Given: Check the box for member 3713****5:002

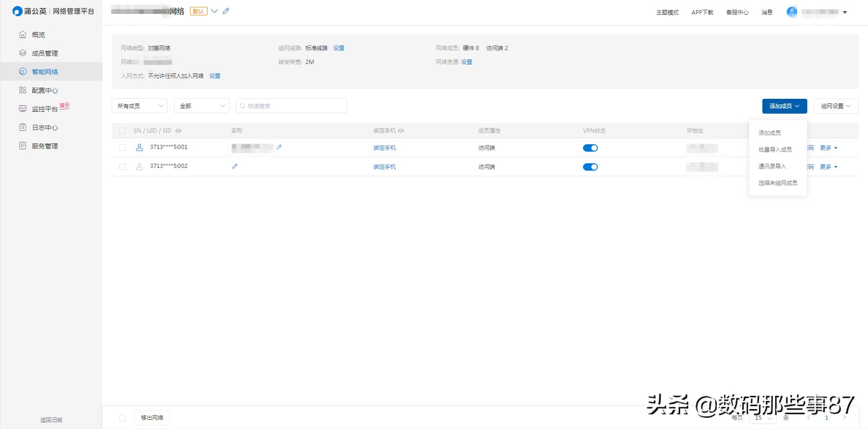Looking at the screenshot, I should click(x=122, y=166).
